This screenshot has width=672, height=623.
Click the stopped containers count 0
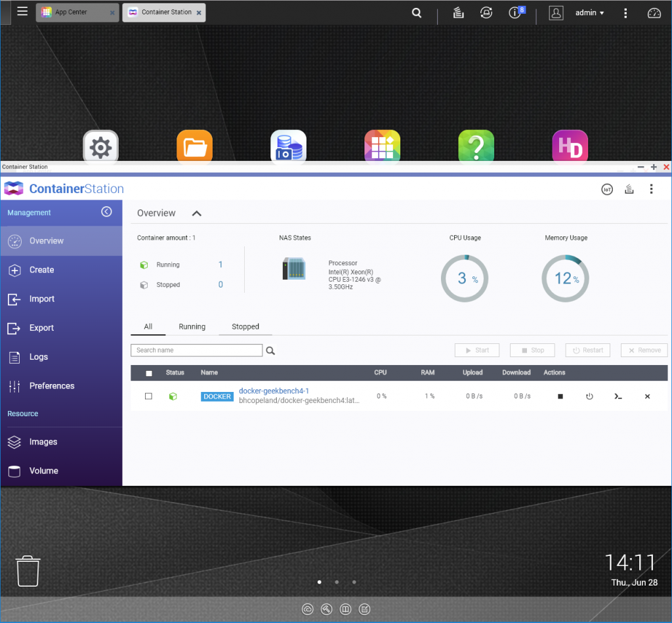[220, 284]
